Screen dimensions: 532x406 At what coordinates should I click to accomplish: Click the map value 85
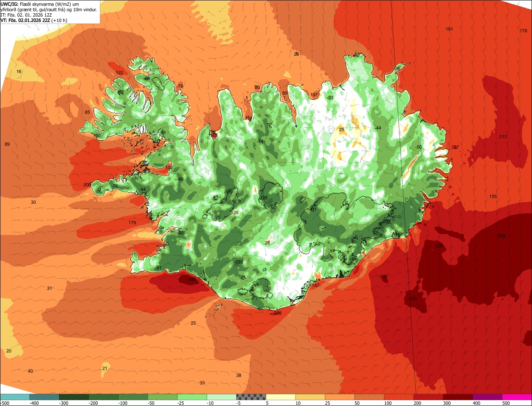coord(87,112)
